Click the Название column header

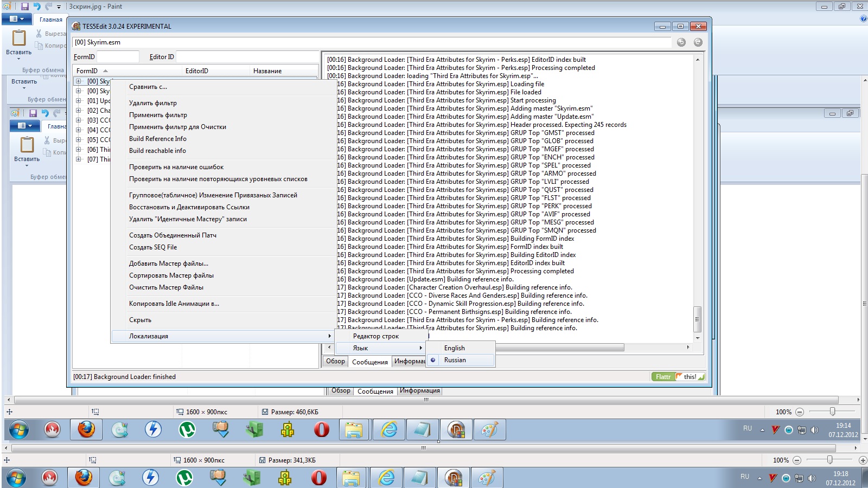pyautogui.click(x=284, y=71)
